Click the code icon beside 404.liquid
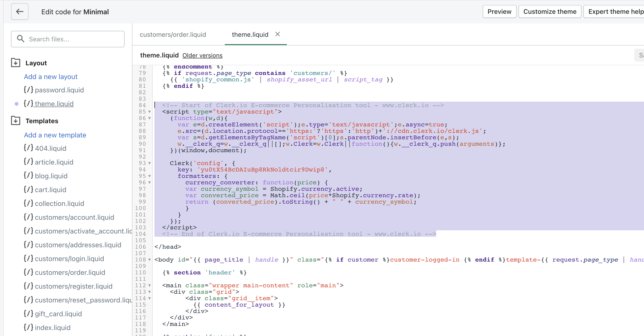 (x=28, y=148)
